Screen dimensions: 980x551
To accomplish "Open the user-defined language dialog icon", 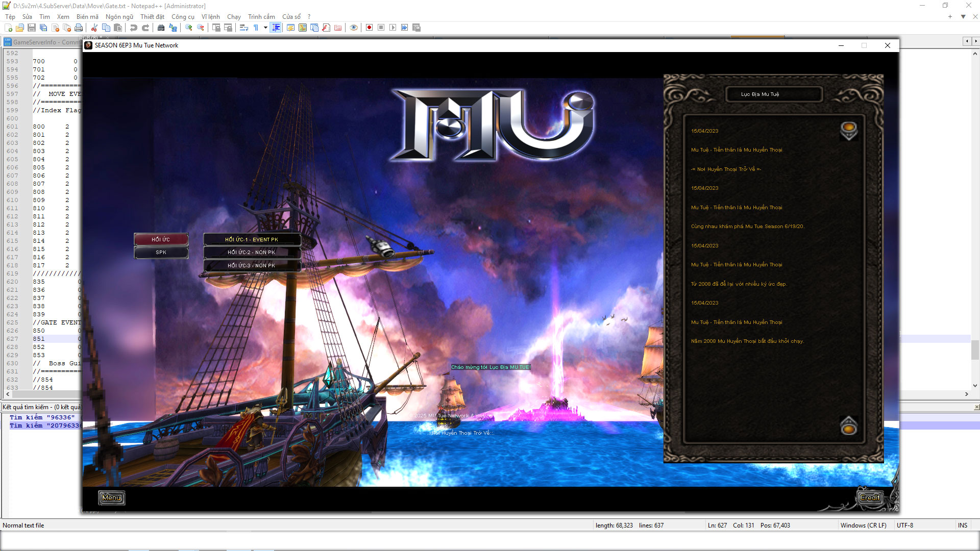I will point(290,28).
